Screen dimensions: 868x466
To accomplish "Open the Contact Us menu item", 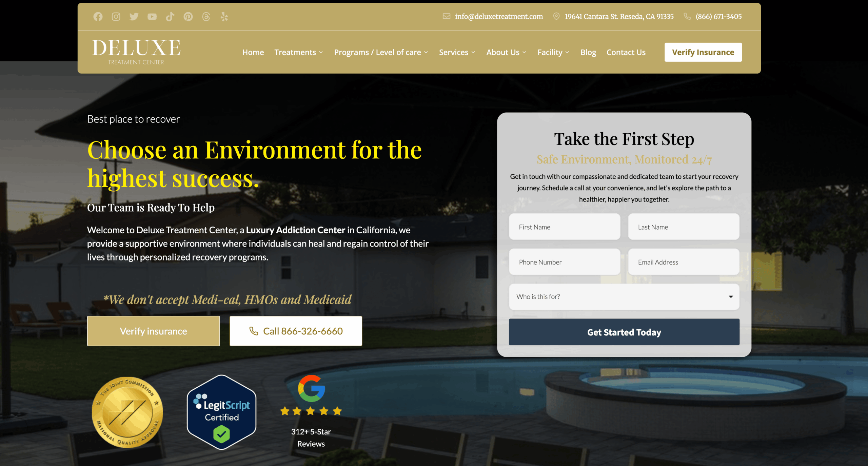I will tap(626, 52).
